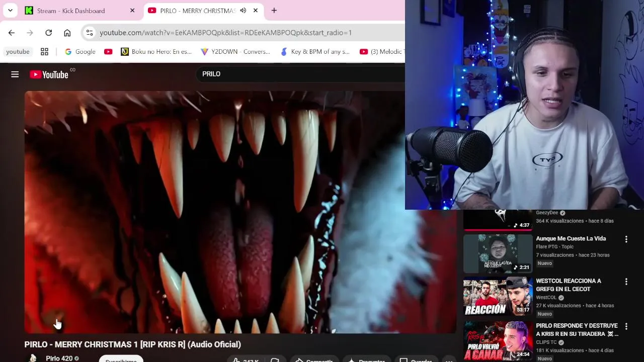Open the Flare PTG - Topic channel
This screenshot has width=644, height=362.
tap(554, 247)
